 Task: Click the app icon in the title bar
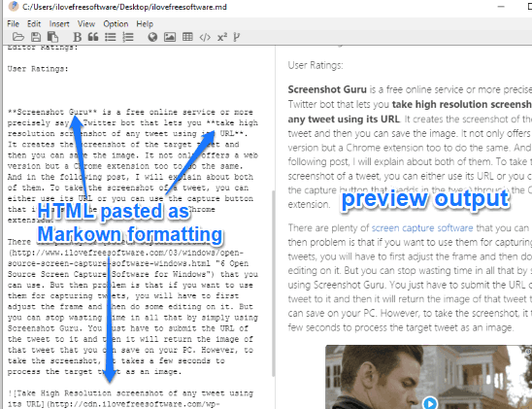[x=14, y=7]
